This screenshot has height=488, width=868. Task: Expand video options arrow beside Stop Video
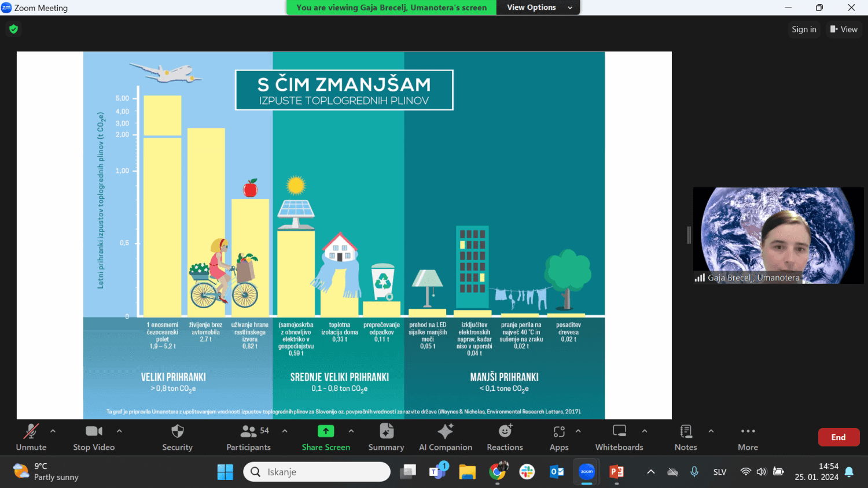point(119,431)
